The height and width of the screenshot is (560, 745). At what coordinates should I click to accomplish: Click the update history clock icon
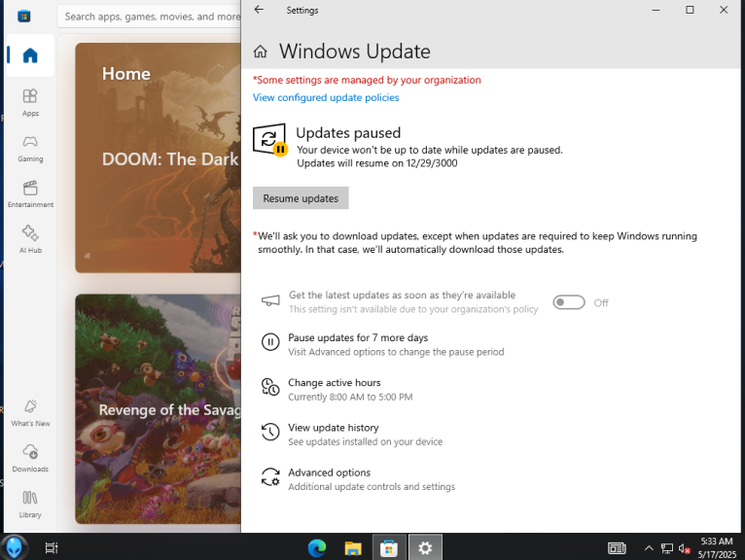(x=270, y=432)
